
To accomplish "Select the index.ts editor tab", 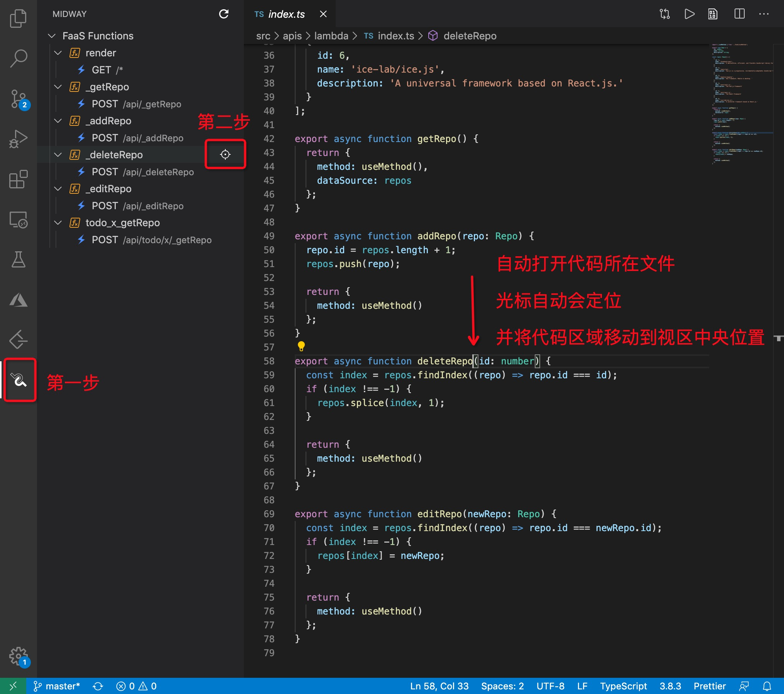I will click(x=286, y=14).
